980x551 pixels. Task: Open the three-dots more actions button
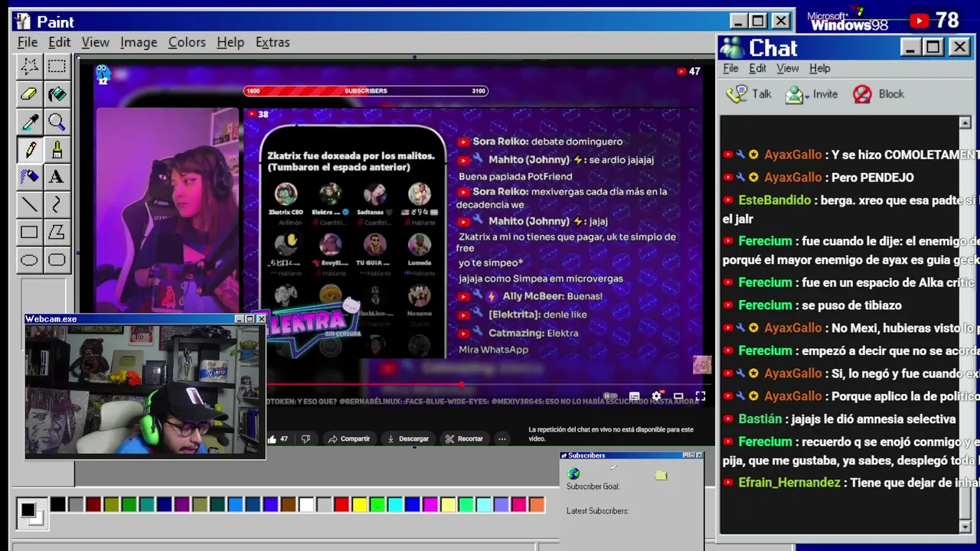(501, 439)
